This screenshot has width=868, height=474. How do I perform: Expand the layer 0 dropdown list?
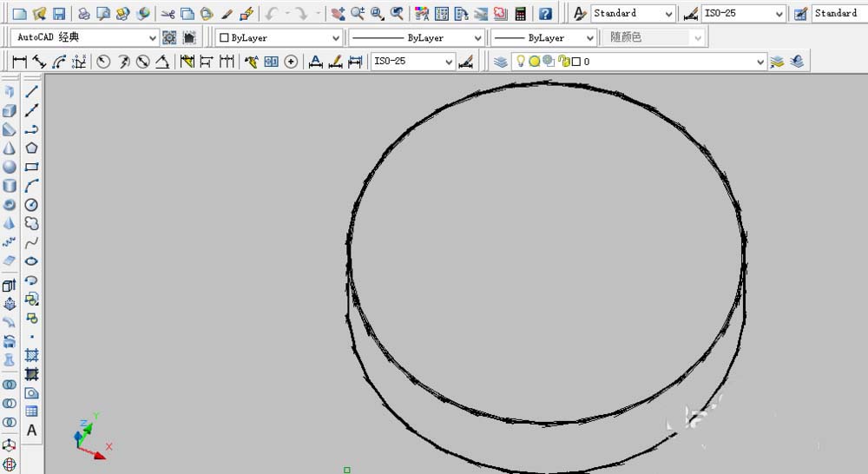pyautogui.click(x=760, y=62)
